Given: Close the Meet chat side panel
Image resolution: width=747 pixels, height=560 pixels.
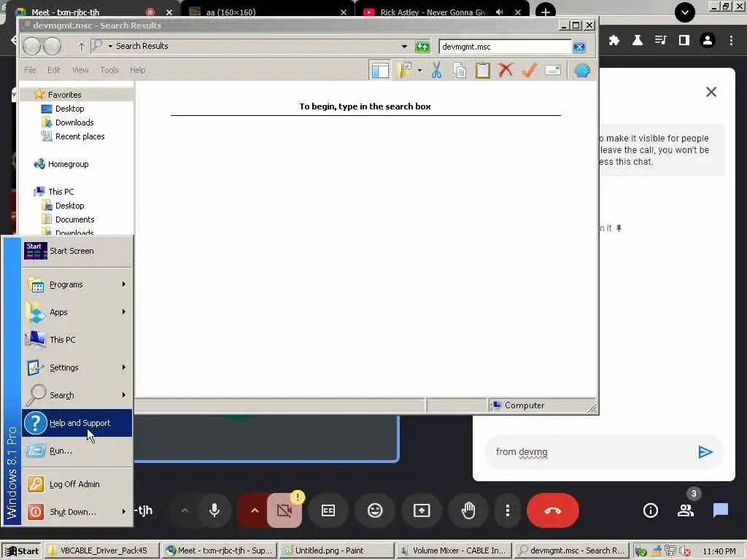Looking at the screenshot, I should (711, 92).
